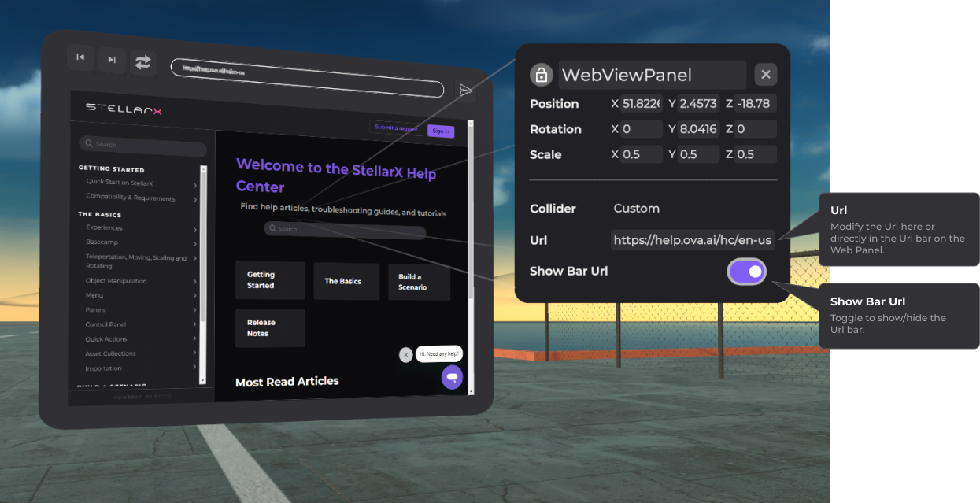
Task: Expand the Control Panel chevron
Action: [x=194, y=325]
